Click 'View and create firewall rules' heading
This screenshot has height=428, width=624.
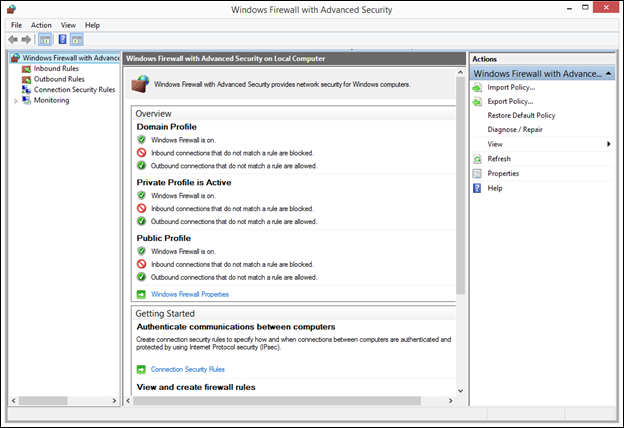pos(196,387)
